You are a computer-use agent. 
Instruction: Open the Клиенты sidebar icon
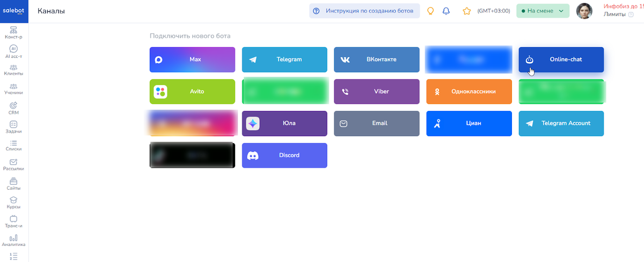click(14, 70)
